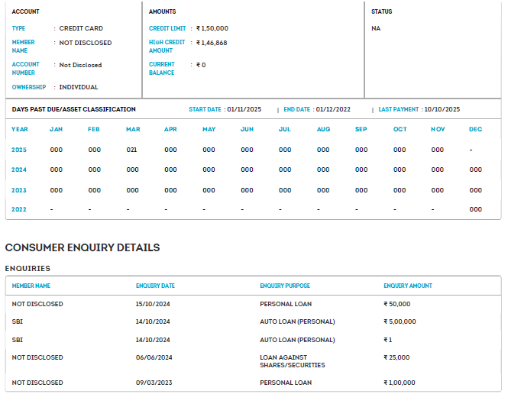The width and height of the screenshot is (508, 420).
Task: Click the Loan Against Shares/Securities purpose
Action: point(293,361)
